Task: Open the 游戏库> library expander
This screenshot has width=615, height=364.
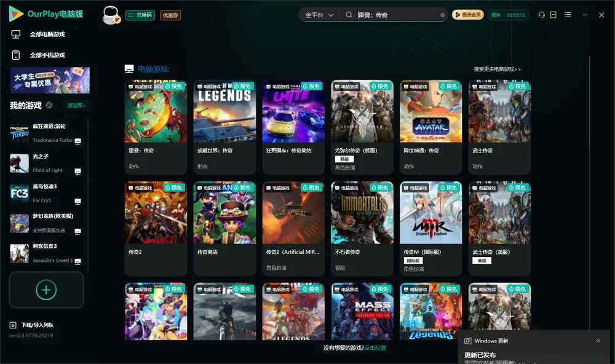Action: pos(76,105)
